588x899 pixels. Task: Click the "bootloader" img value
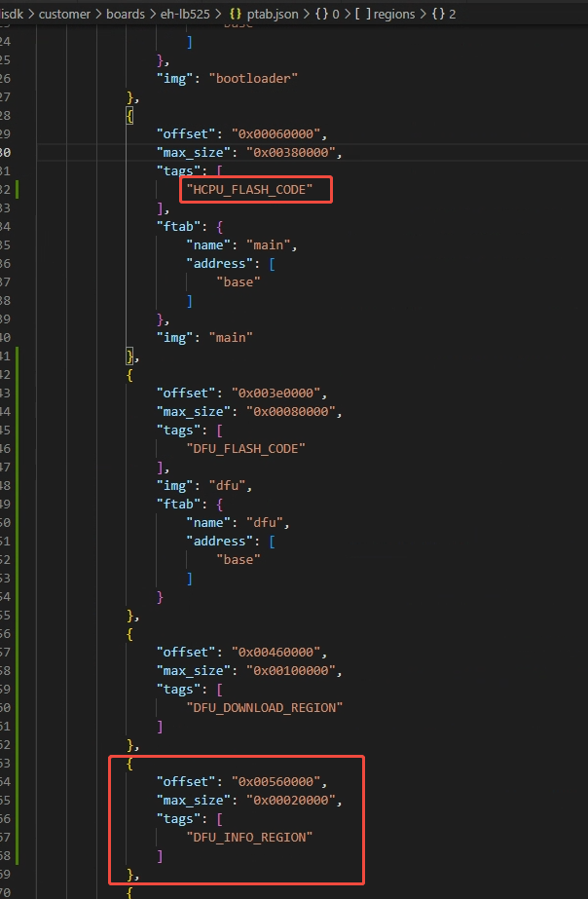(x=250, y=78)
